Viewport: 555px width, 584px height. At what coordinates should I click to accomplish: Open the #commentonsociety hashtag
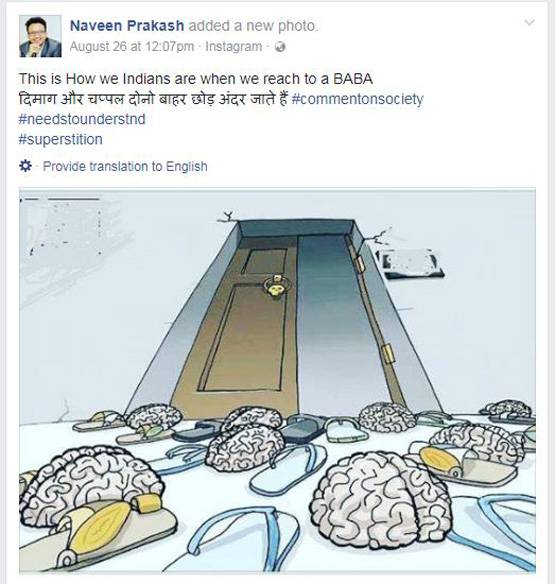358,99
